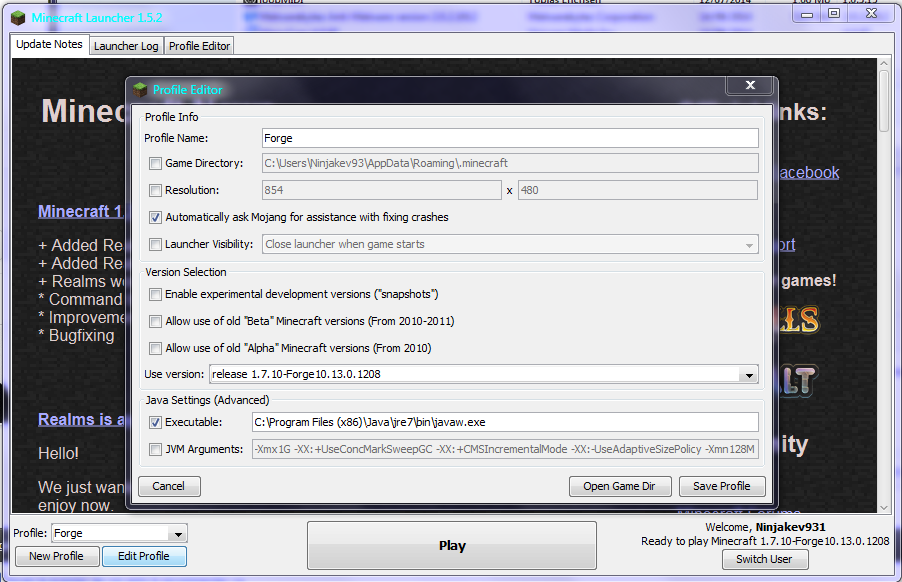Uncheck automatically ask Mojang for crash assistance
This screenshot has width=902, height=582.
pos(155,217)
